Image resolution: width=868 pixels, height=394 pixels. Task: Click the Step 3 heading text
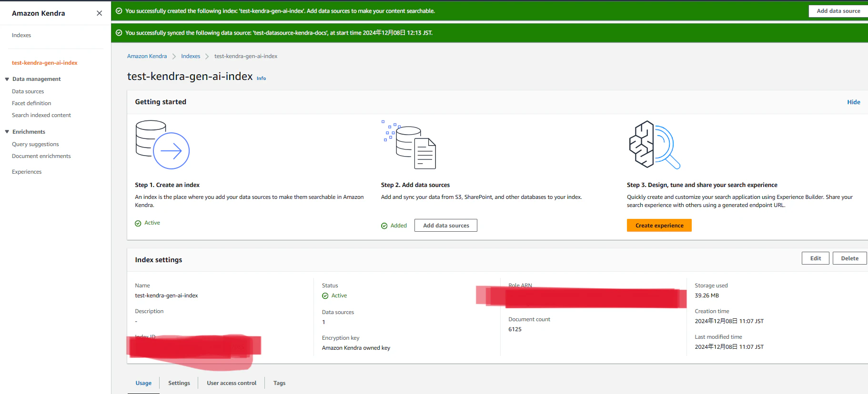[702, 185]
